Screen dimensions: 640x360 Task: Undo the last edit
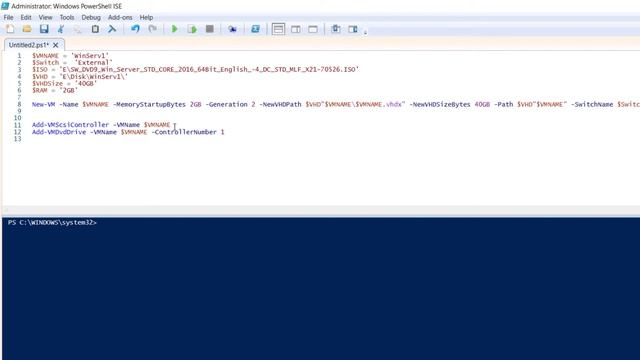(135, 29)
